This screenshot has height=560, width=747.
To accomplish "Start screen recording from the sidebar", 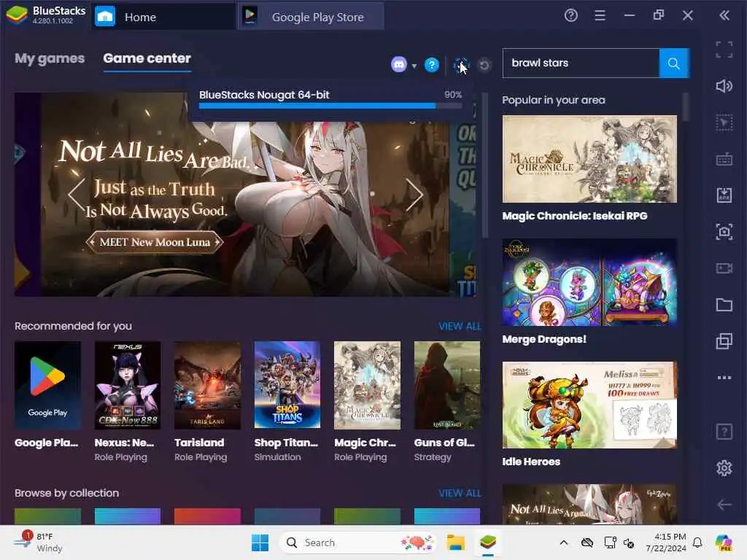I will click(x=724, y=268).
